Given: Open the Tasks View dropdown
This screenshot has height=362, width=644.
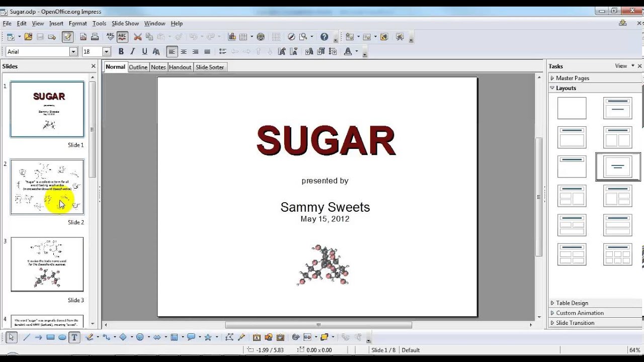Looking at the screenshot, I should 624,66.
